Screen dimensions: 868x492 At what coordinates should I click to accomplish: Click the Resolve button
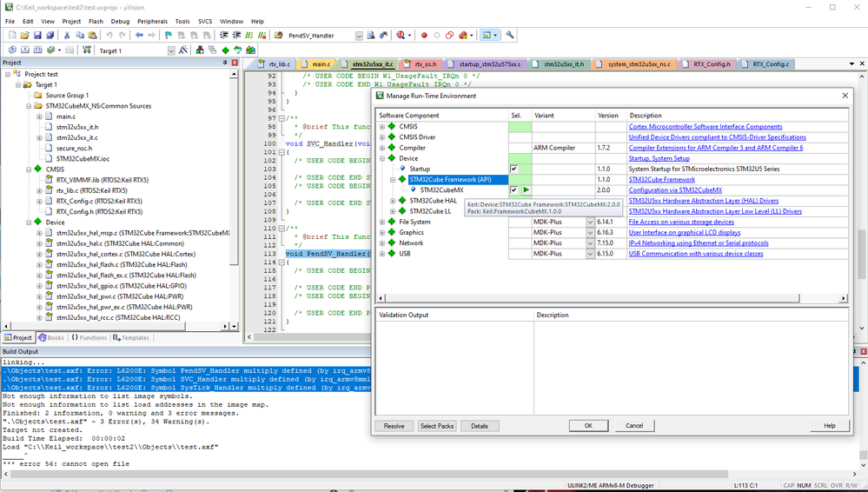click(394, 426)
